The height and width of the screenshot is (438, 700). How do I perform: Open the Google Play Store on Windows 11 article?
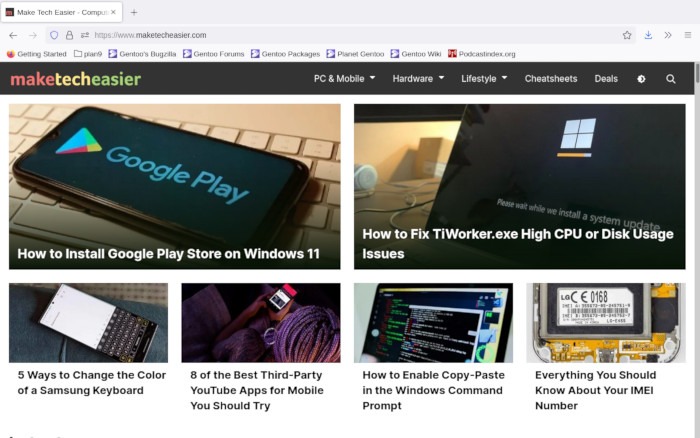[x=168, y=254]
